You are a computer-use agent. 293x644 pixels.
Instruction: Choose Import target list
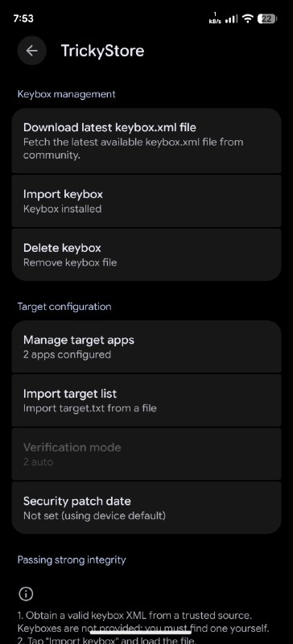tap(146, 400)
